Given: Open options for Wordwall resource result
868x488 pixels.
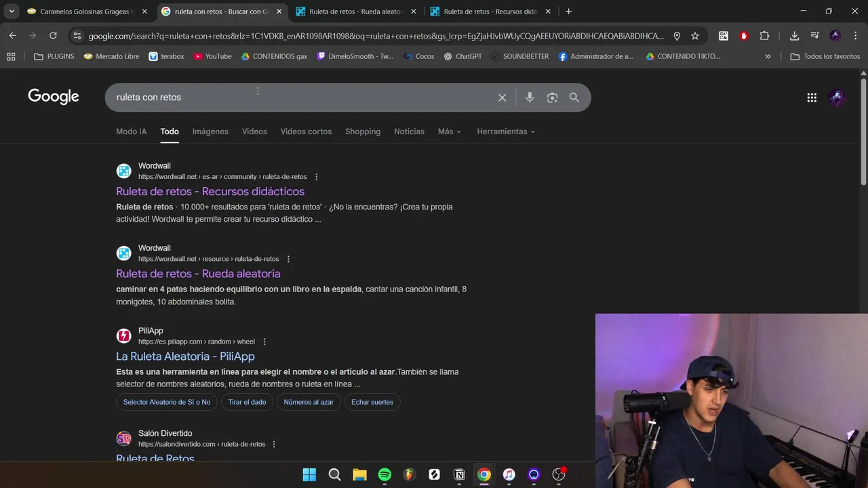Looking at the screenshot, I should click(x=288, y=259).
